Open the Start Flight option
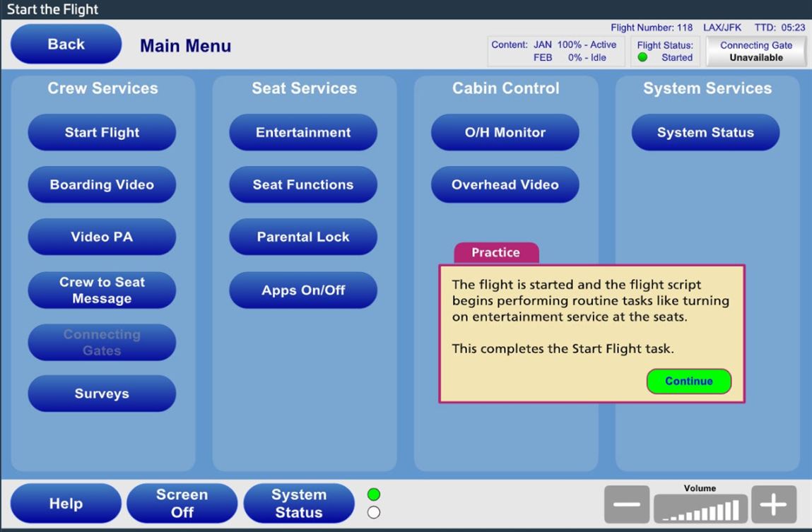The image size is (812, 532). [x=102, y=133]
